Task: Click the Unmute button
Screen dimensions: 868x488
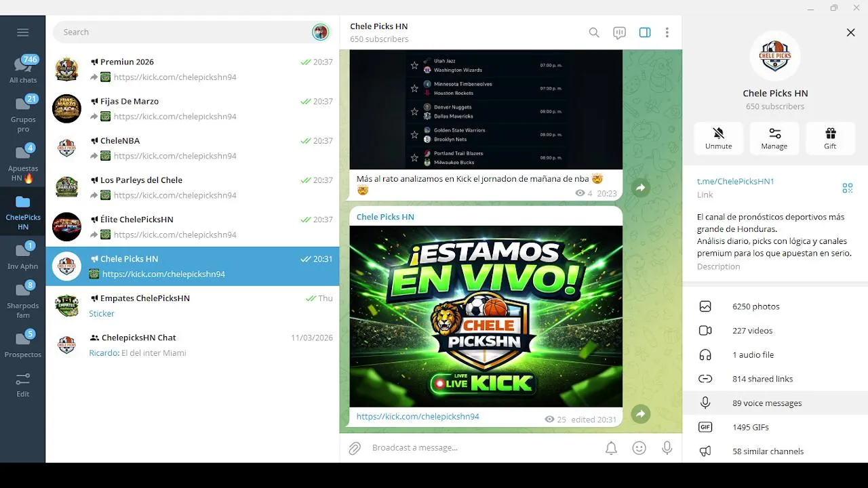Action: (x=719, y=138)
